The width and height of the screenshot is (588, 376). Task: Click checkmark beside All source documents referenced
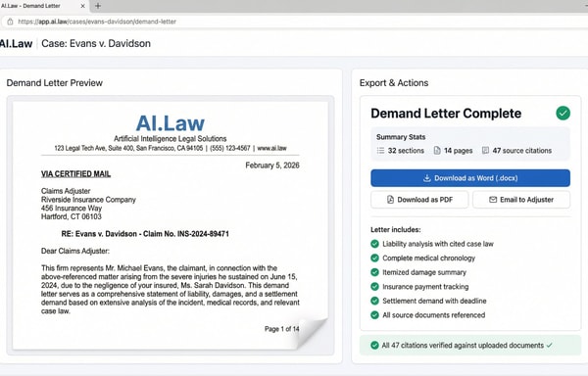coord(374,315)
